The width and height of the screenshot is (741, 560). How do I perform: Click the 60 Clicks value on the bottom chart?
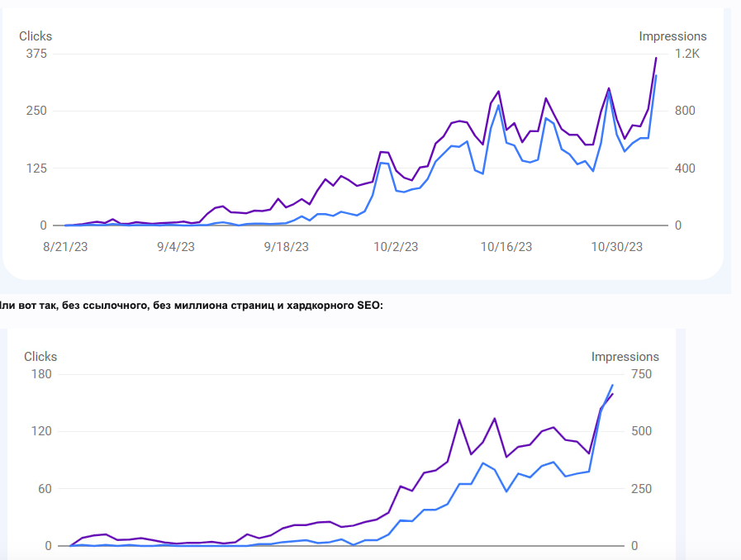click(45, 489)
